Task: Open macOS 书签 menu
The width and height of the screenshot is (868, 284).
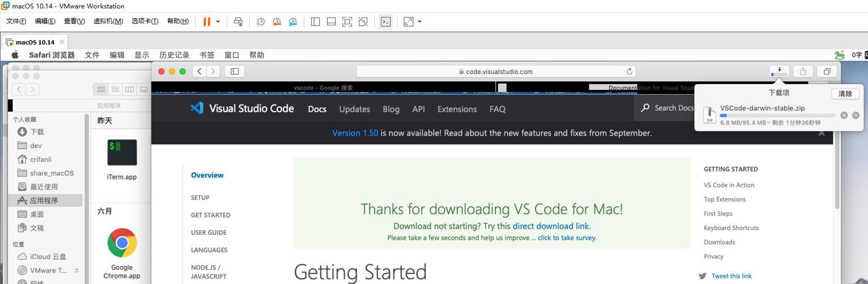Action: click(207, 55)
